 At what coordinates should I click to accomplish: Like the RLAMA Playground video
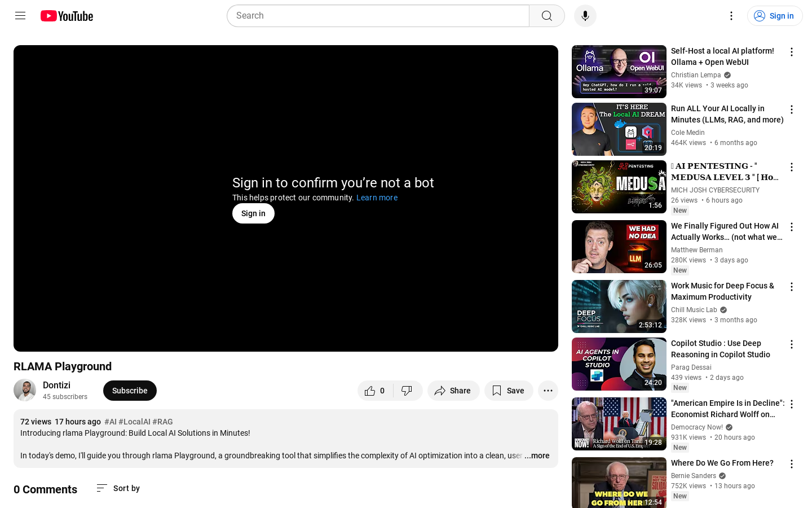point(376,391)
